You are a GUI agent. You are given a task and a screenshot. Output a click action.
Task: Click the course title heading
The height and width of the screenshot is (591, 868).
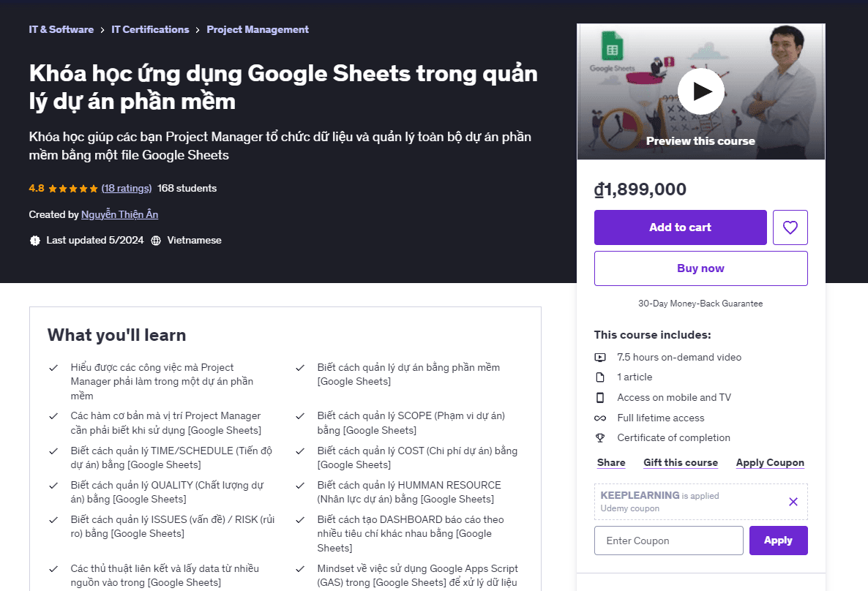tap(283, 88)
